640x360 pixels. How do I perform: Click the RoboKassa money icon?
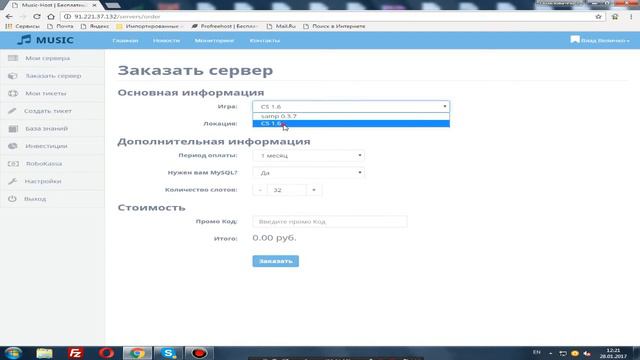[x=13, y=164]
